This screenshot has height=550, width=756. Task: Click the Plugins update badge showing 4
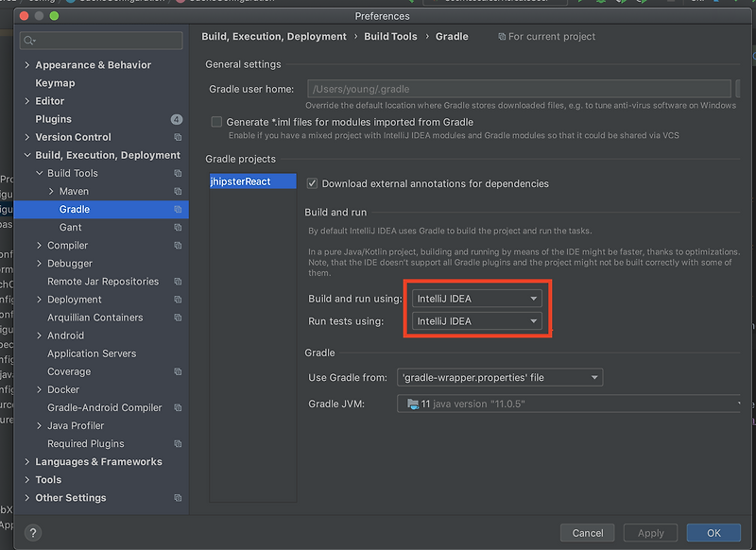pyautogui.click(x=177, y=118)
